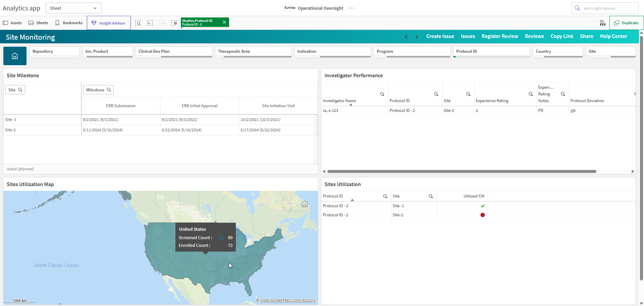The height and width of the screenshot is (306, 644).
Task: Open the Country filter
Action: 557,52
